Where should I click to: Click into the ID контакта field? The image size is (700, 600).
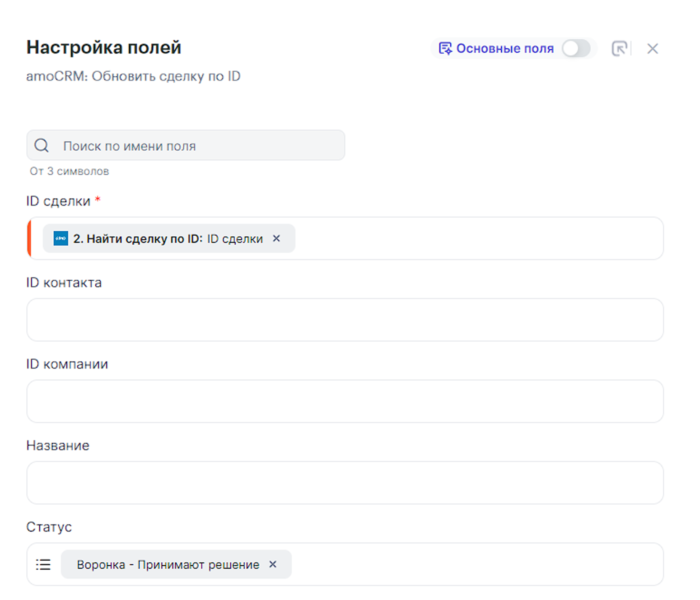click(x=345, y=320)
